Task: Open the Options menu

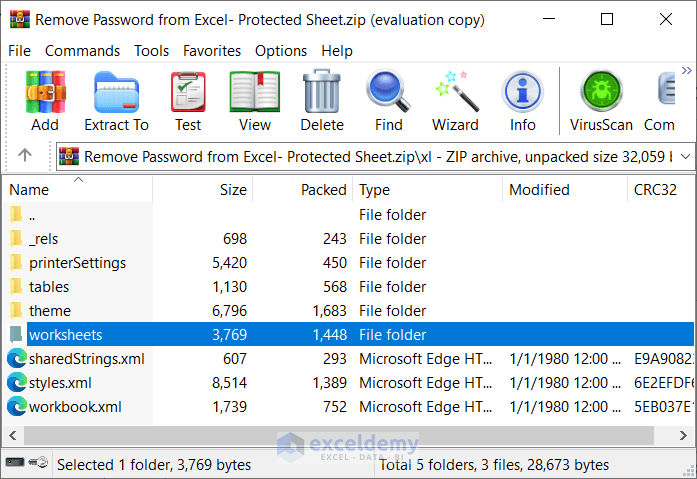Action: click(x=281, y=50)
